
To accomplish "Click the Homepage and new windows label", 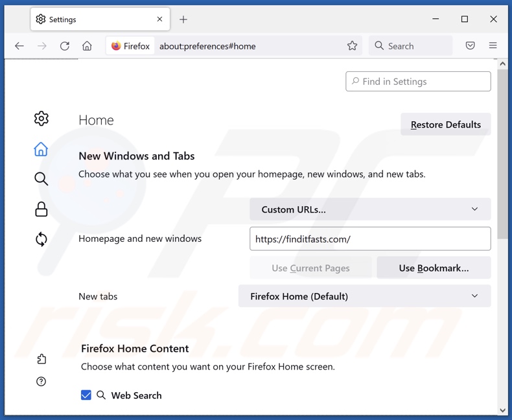I will click(140, 239).
